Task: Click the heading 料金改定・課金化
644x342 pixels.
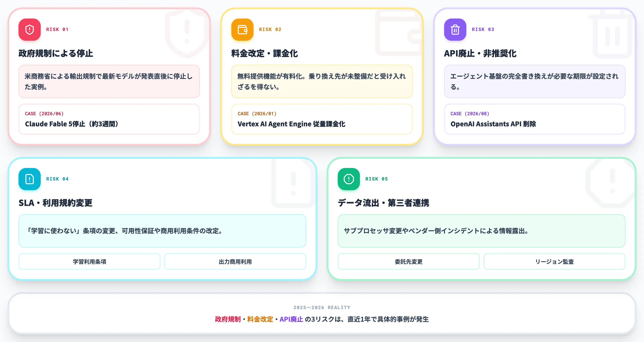Action: (264, 53)
